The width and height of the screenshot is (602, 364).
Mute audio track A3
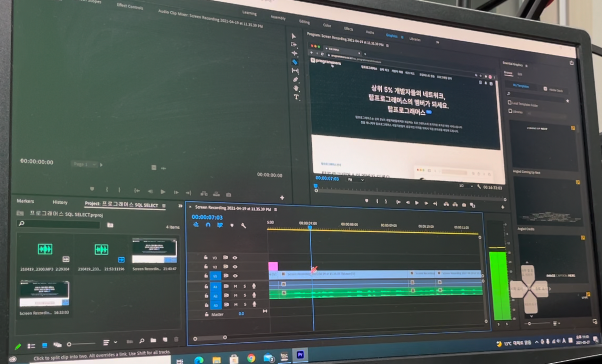(x=236, y=305)
